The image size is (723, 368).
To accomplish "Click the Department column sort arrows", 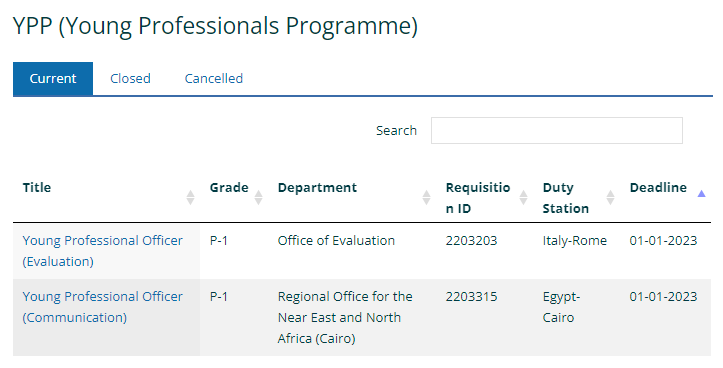I will tap(427, 197).
